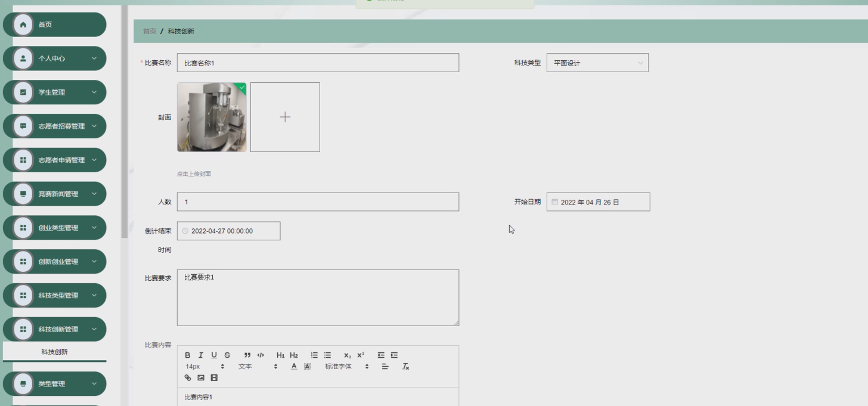Focus the 人数 input field
The height and width of the screenshot is (406, 868).
[318, 202]
